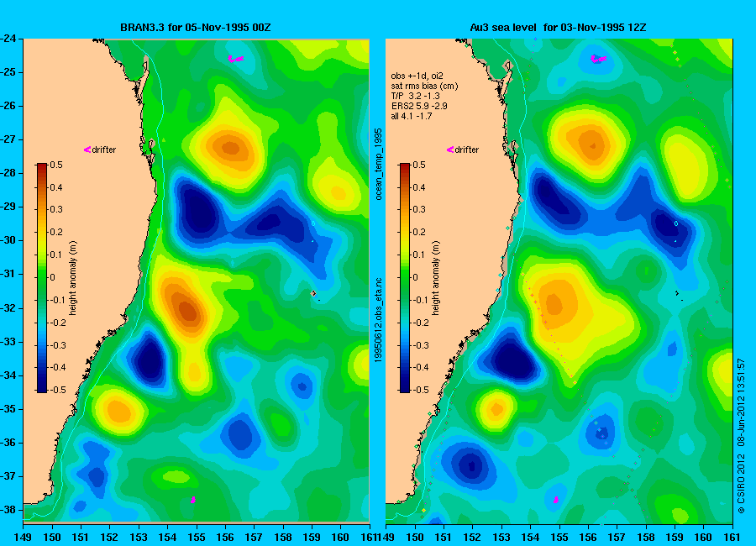Viewport: 756px width, 546px height.
Task: Click the magenta drifter legend arrow in BRAN3.3 panel
Action: (x=87, y=150)
